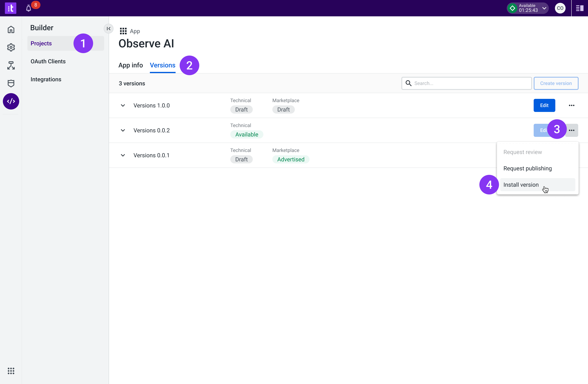The width and height of the screenshot is (588, 384).
Task: Open the Builder code icon in sidebar
Action: pos(11,101)
